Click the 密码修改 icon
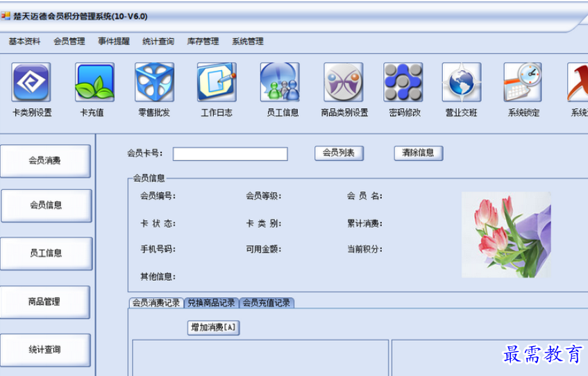This screenshot has width=588, height=376. [403, 82]
